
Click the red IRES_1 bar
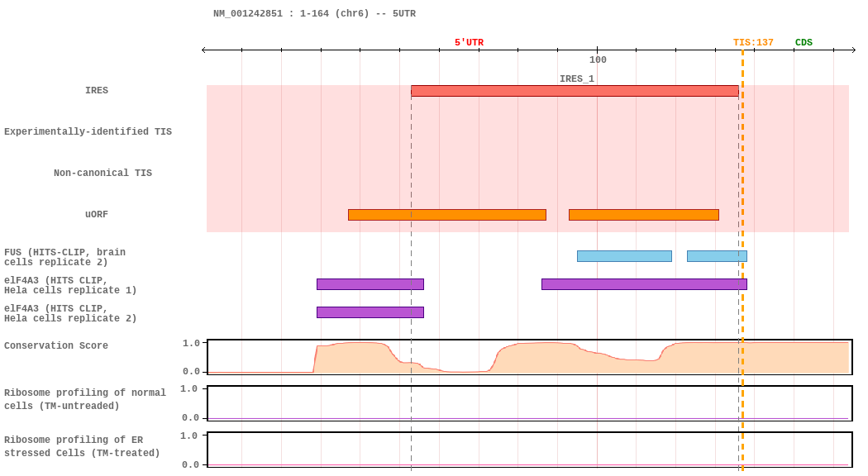pyautogui.click(x=575, y=91)
